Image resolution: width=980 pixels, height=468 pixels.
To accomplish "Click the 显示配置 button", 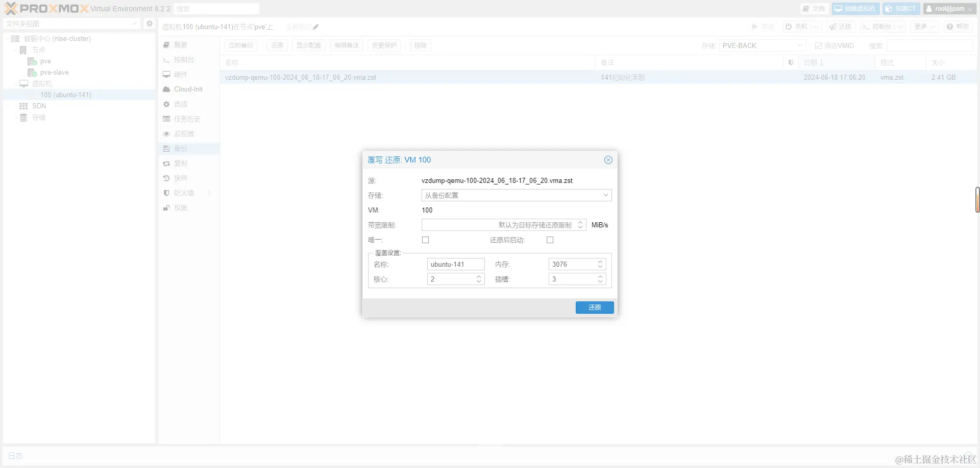I will click(x=309, y=45).
